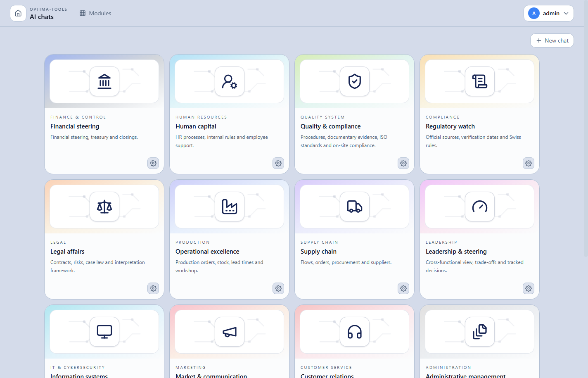Click the monitor icon on Information systems
Image resolution: width=588 pixels, height=378 pixels.
click(x=104, y=332)
